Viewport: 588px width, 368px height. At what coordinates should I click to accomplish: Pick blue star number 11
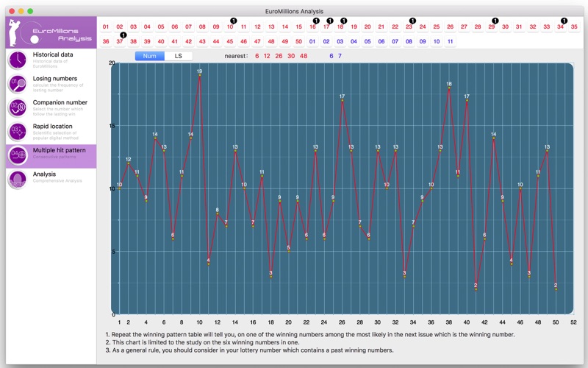pyautogui.click(x=451, y=41)
